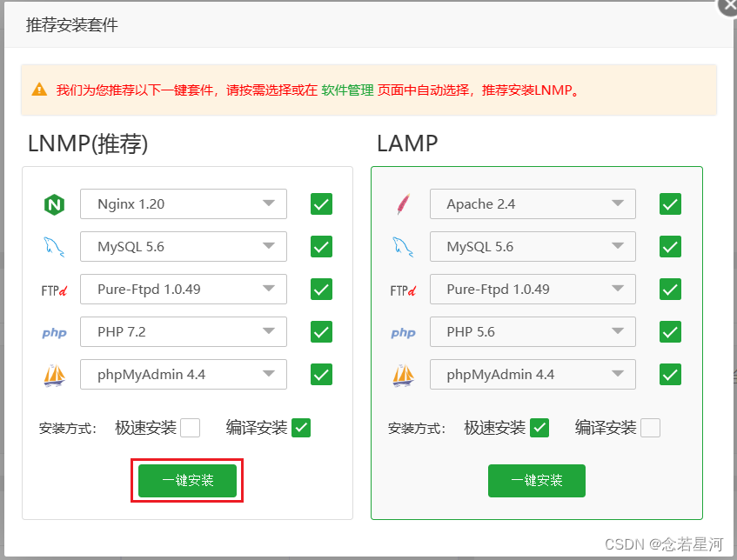The width and height of the screenshot is (737, 560).
Task: Enable 极速安装 in the LNMP panel
Action: (191, 428)
